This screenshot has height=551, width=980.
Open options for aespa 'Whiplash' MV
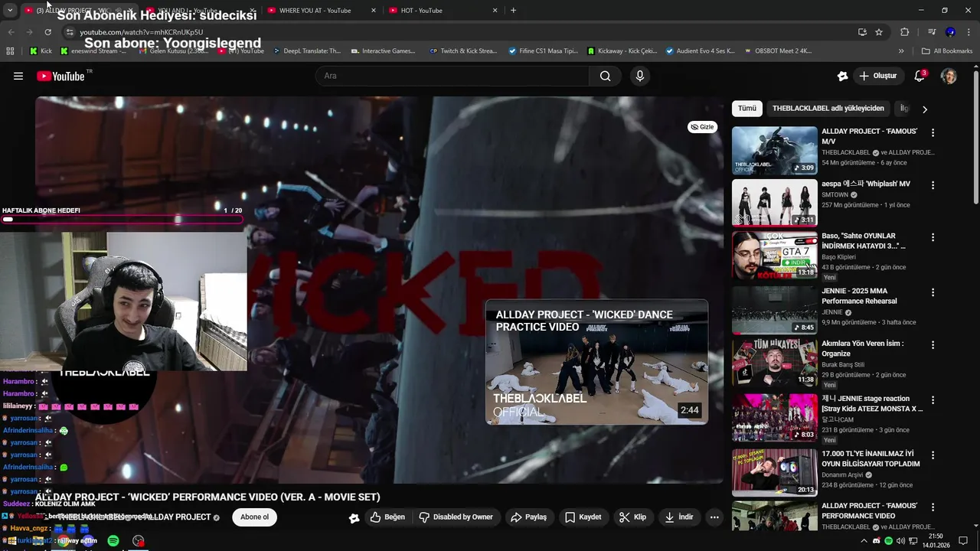(x=933, y=185)
